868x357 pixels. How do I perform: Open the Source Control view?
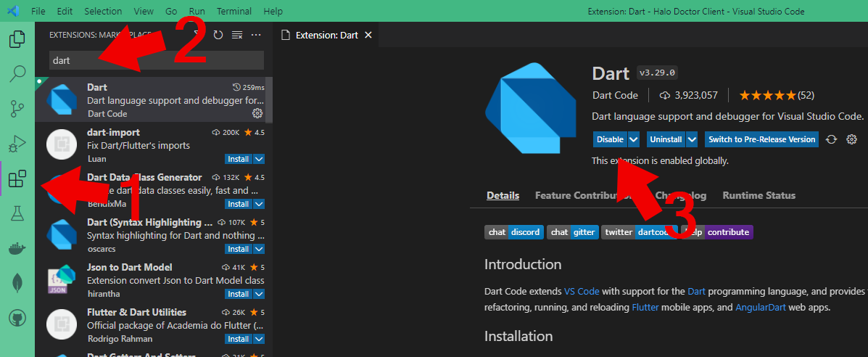pyautogui.click(x=17, y=108)
